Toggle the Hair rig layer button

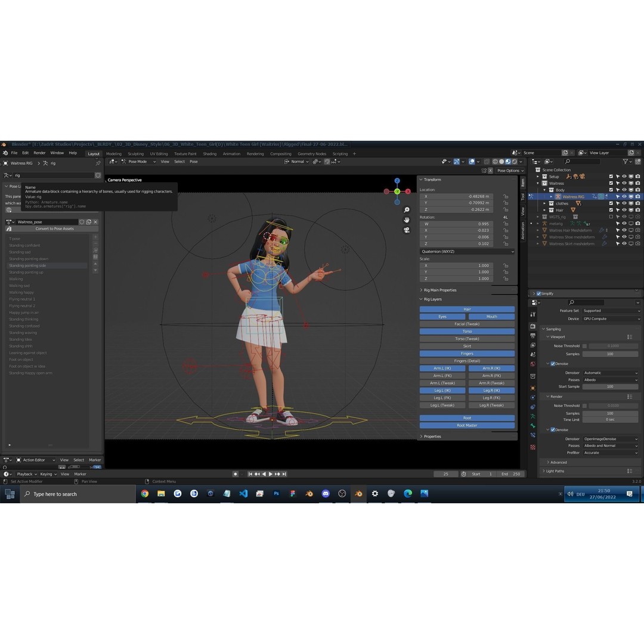467,309
